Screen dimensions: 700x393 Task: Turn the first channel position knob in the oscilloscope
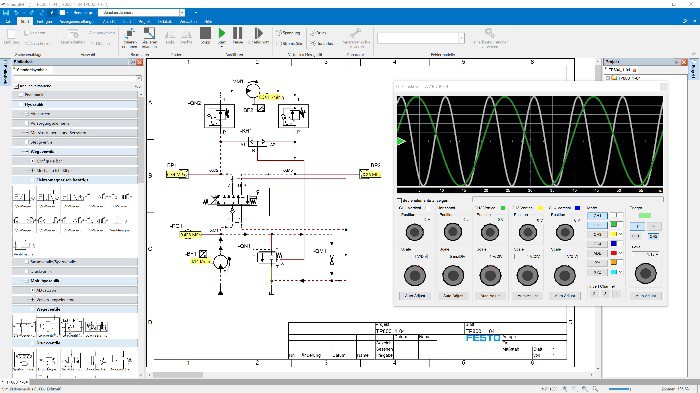pyautogui.click(x=415, y=232)
